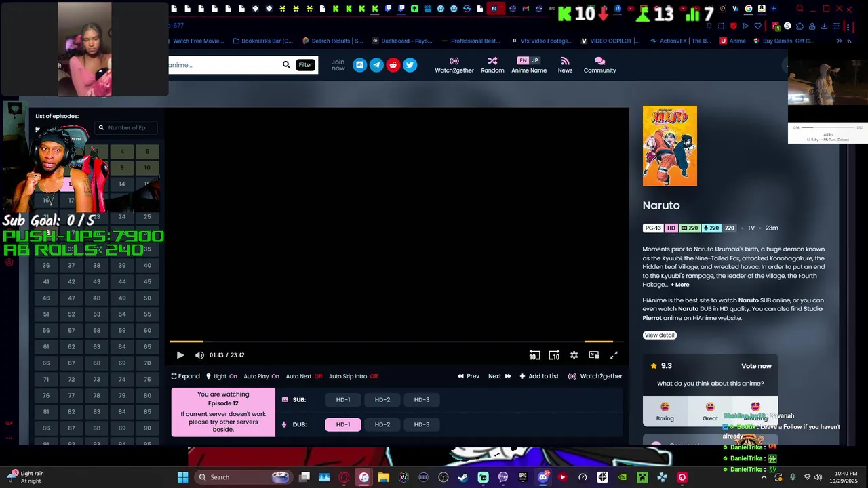This screenshot has height=488, width=868.
Task: Rate the anime as Great
Action: pyautogui.click(x=710, y=411)
